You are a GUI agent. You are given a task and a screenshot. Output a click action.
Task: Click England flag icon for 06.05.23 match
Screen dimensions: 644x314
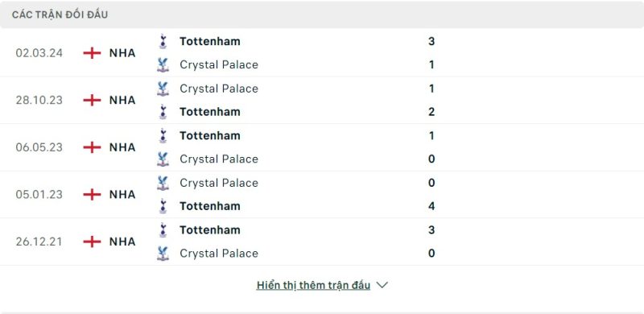(92, 147)
